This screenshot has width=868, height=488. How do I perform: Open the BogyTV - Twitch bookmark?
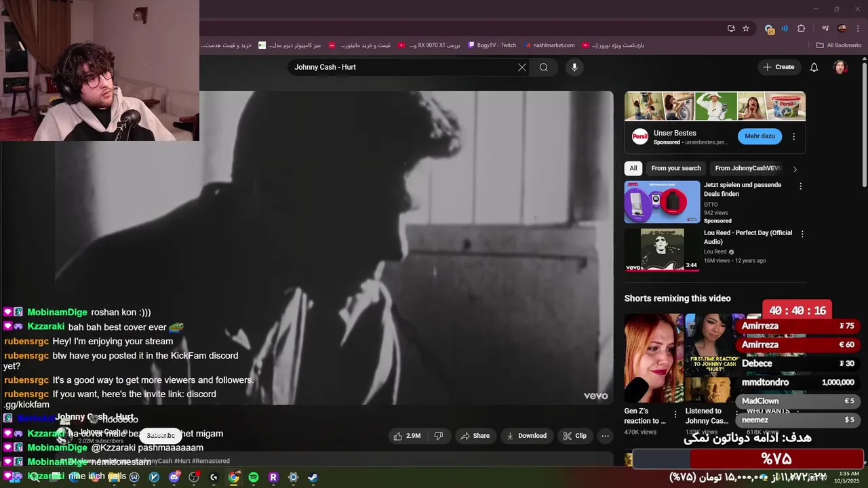pyautogui.click(x=492, y=45)
